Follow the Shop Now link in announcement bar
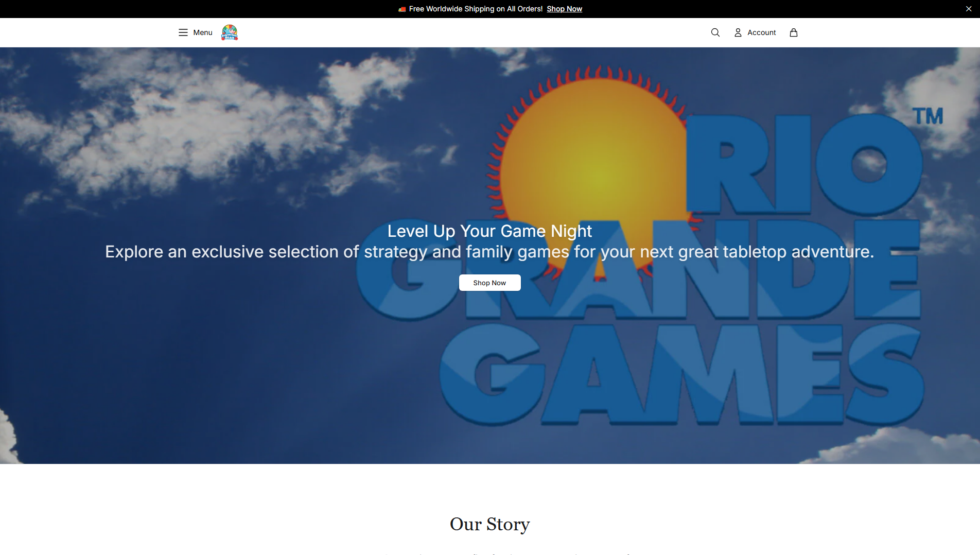Image resolution: width=980 pixels, height=555 pixels. click(x=564, y=9)
